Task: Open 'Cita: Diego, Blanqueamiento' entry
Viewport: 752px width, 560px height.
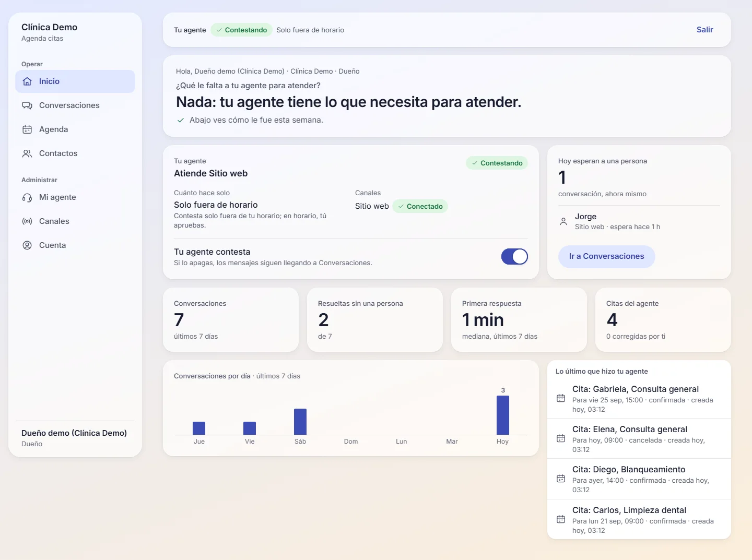Action: tap(639, 479)
